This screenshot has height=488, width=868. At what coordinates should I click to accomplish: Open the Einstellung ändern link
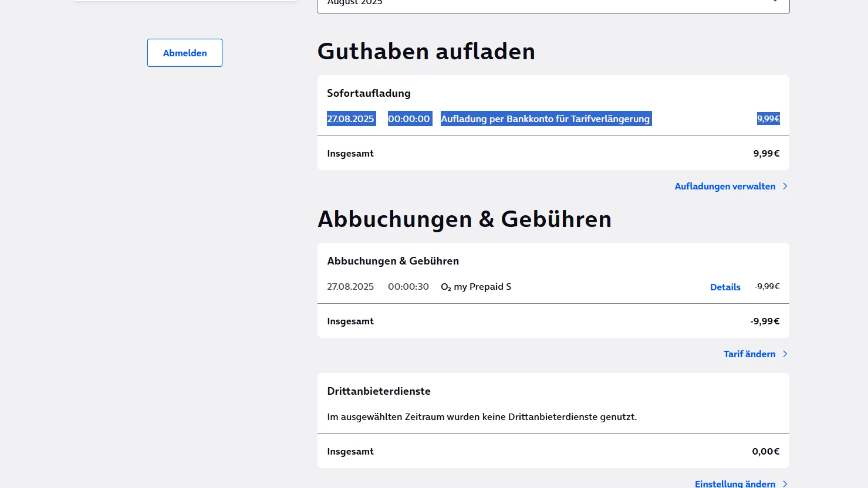tap(735, 484)
